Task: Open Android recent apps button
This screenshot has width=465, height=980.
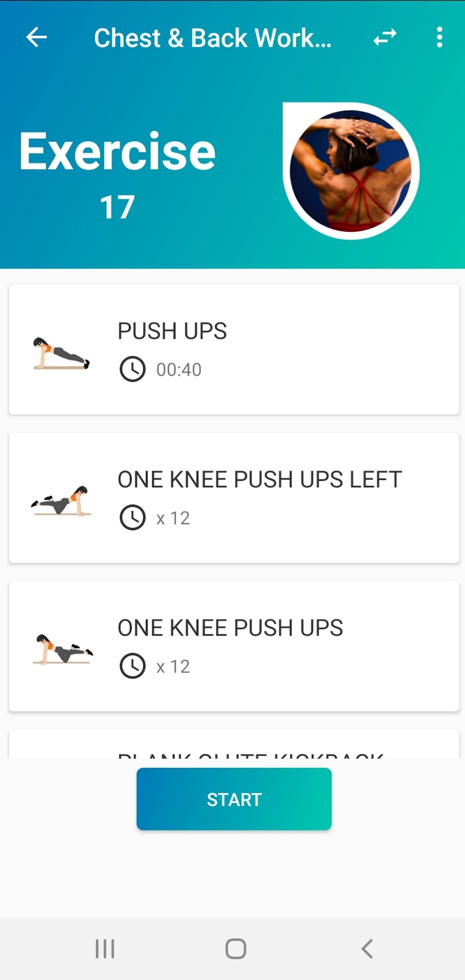Action: click(x=105, y=949)
